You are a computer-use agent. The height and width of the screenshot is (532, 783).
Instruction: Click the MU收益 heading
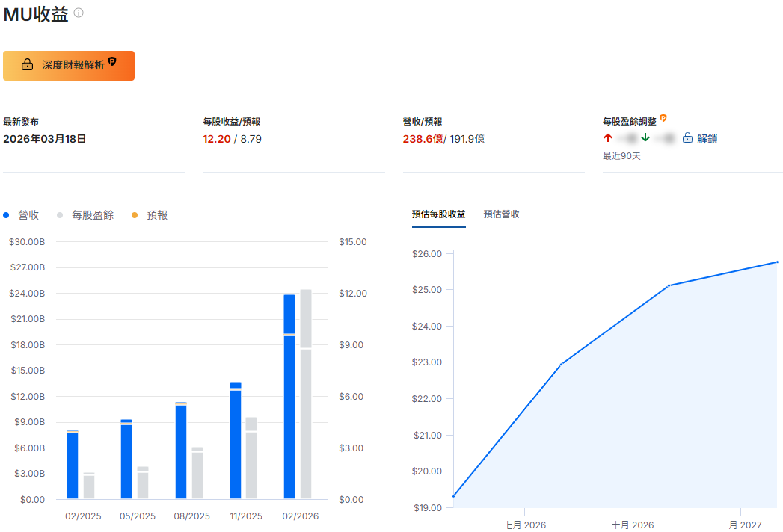click(35, 14)
